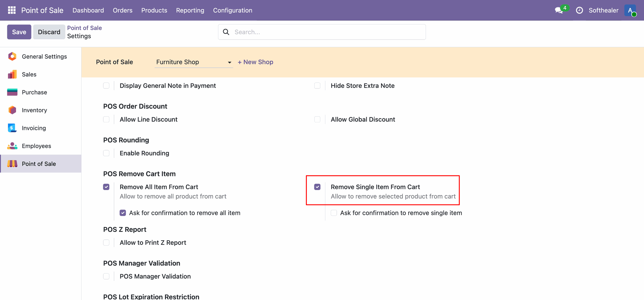Click the Employees people icon

(12, 146)
